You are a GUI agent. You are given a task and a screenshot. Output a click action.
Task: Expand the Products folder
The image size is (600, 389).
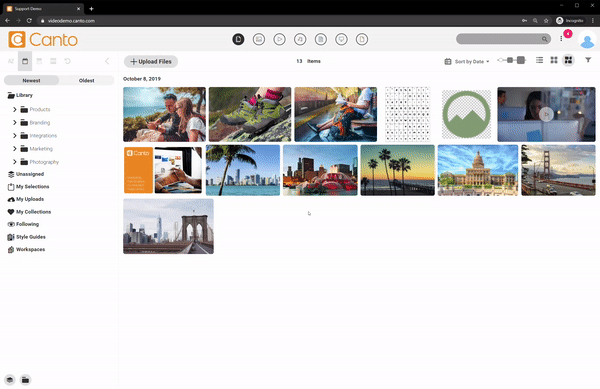15,109
